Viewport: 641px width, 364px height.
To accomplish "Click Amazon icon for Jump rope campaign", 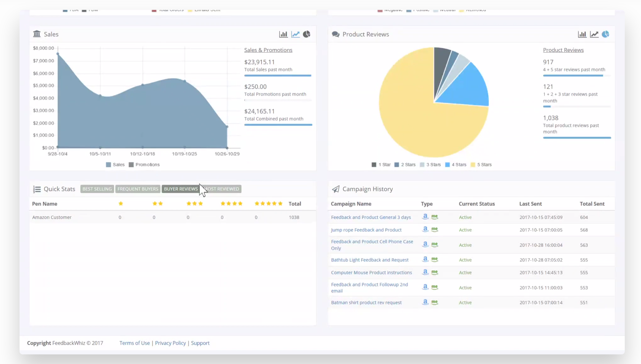I will (425, 229).
